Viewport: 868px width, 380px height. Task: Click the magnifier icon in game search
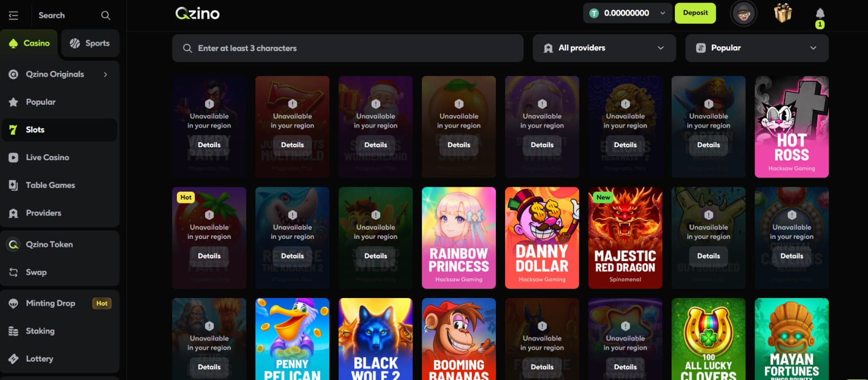pyautogui.click(x=188, y=48)
